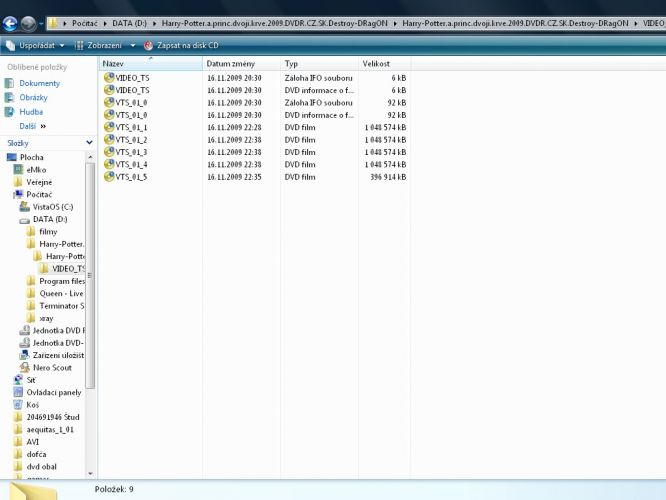Open the Zobrazení views menu

[x=100, y=45]
